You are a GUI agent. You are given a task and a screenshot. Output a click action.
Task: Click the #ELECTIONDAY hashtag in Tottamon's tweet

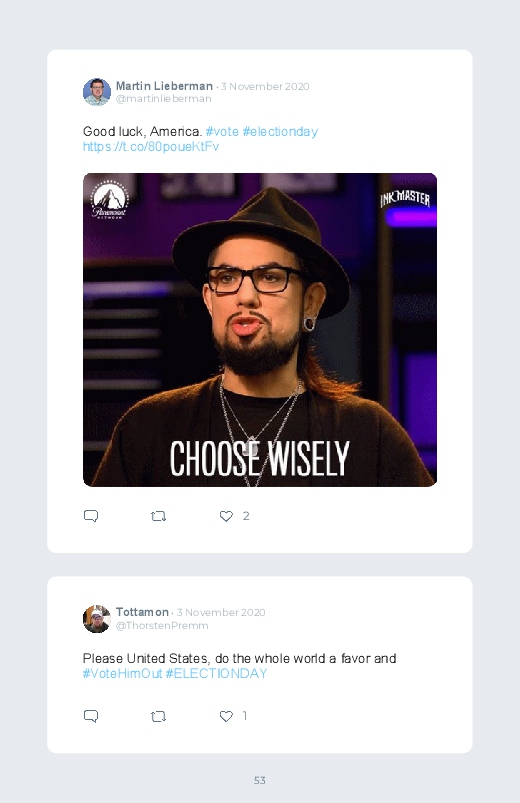[216, 673]
